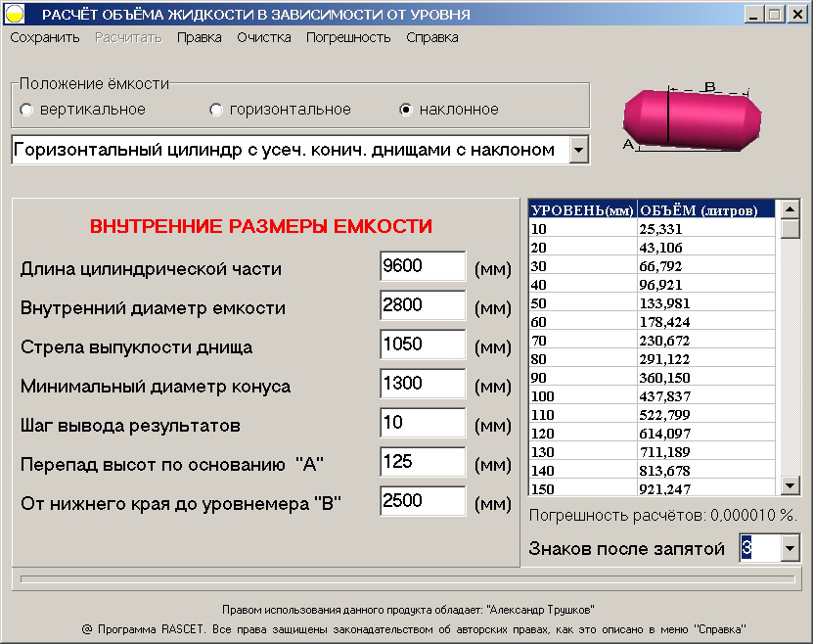Open the Правка menu
This screenshot has width=813, height=644.
199,35
